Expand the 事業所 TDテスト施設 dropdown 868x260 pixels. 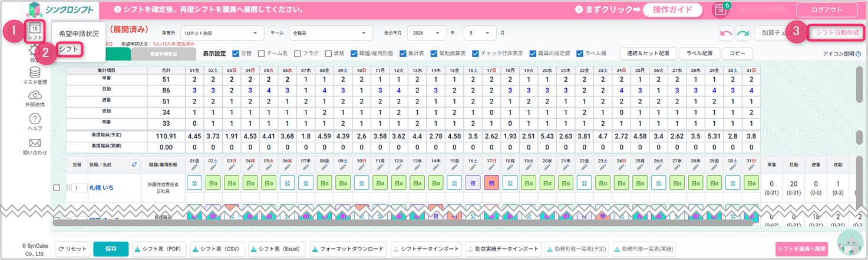coord(222,32)
